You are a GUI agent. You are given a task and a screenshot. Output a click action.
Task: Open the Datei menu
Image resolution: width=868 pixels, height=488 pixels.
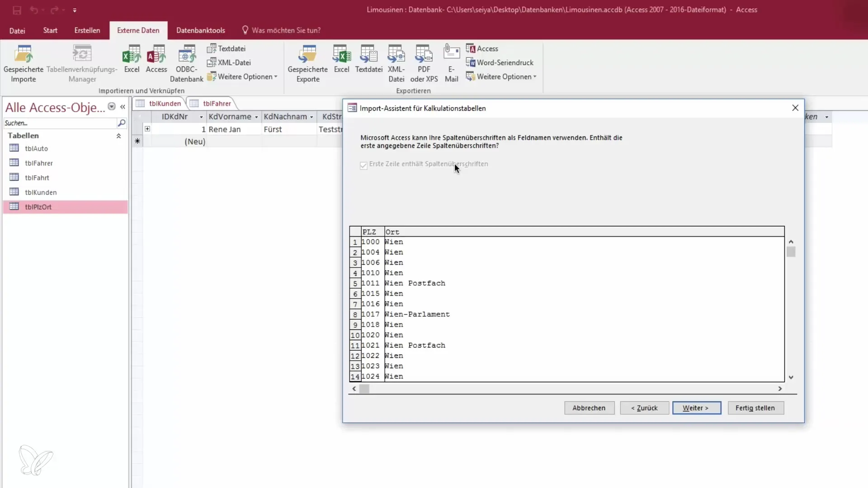(17, 31)
